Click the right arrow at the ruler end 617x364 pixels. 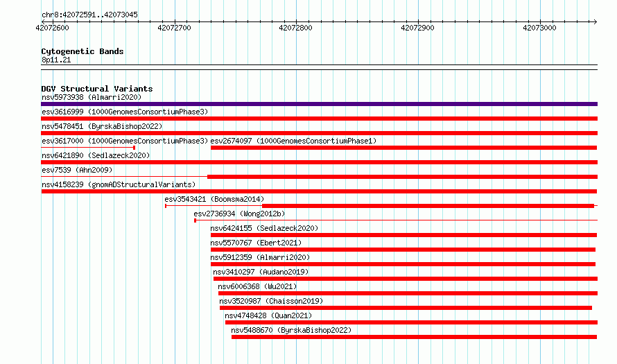595,21
